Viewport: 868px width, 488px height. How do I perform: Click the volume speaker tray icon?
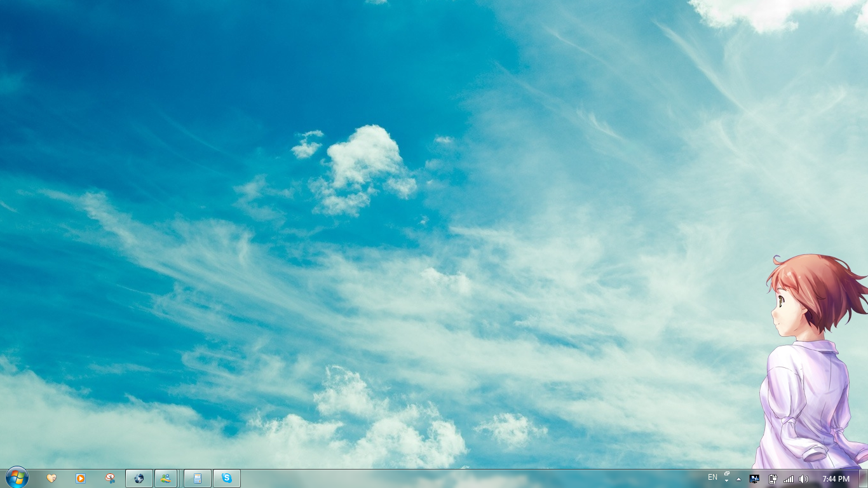point(804,479)
